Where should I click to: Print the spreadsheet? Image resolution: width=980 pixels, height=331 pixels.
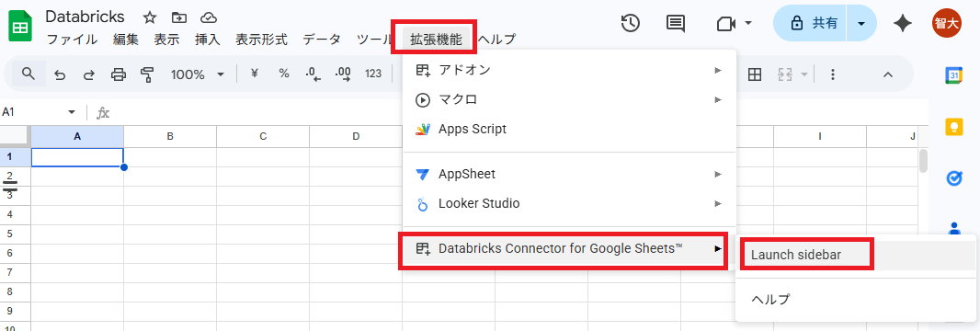click(x=118, y=74)
